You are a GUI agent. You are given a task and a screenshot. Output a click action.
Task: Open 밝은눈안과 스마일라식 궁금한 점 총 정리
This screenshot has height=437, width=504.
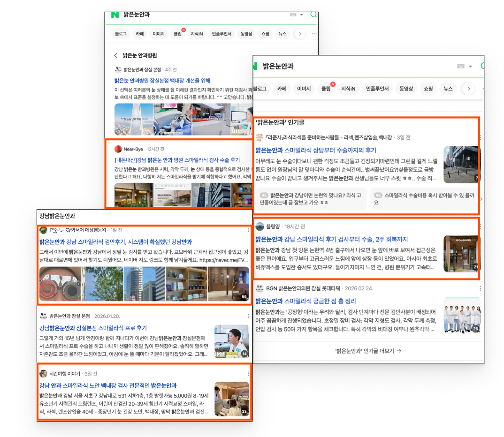click(x=305, y=301)
